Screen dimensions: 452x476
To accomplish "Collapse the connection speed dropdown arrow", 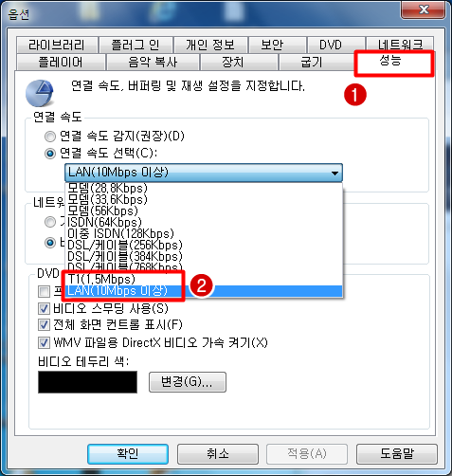I will [334, 173].
